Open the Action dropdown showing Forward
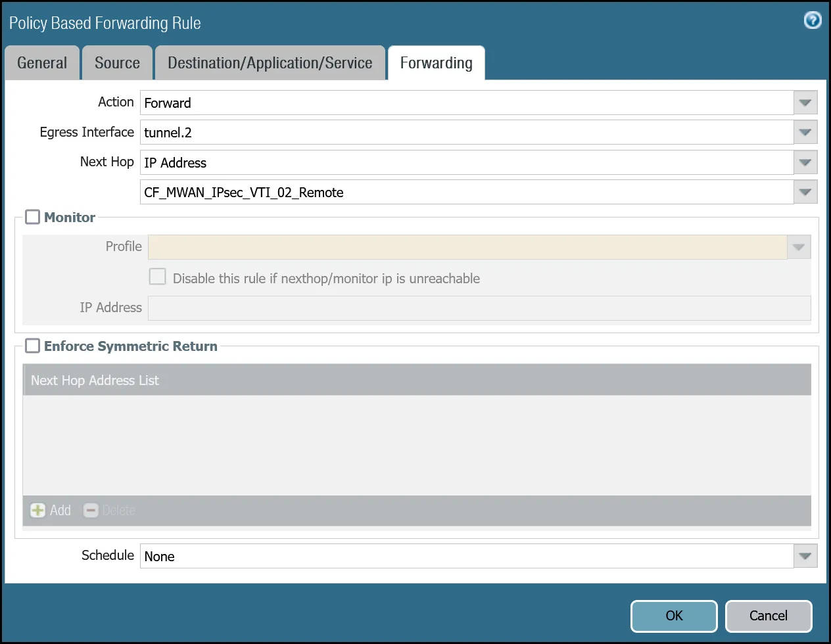Image resolution: width=831 pixels, height=644 pixels. [460, 103]
